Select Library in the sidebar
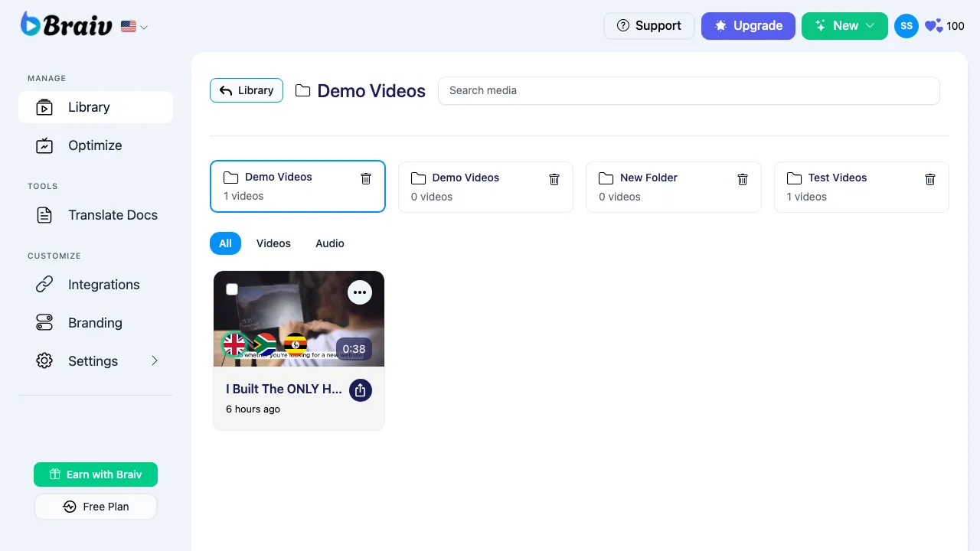This screenshot has width=980, height=551. [x=96, y=107]
